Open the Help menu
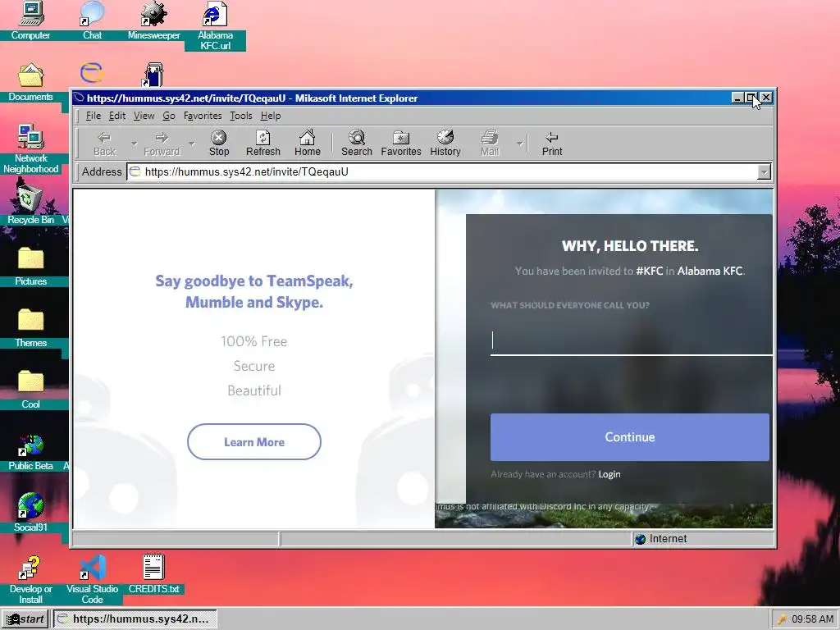The height and width of the screenshot is (630, 840). click(271, 116)
